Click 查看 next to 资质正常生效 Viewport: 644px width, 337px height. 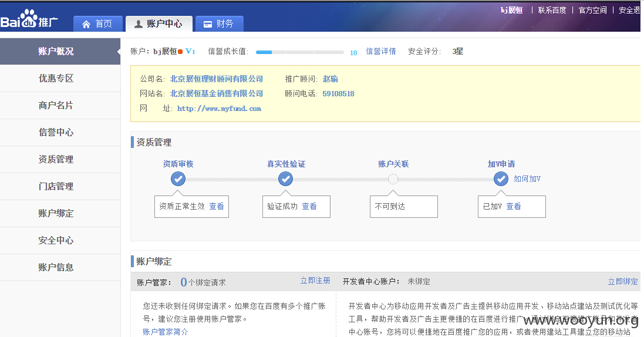(217, 206)
